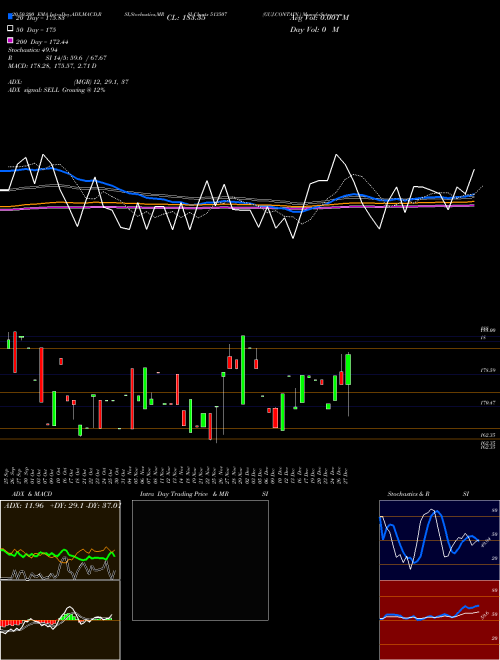Screen dimensions: 500x660
Task: Click the 'Day Vol: 0 M' label
Action: (314, 29)
